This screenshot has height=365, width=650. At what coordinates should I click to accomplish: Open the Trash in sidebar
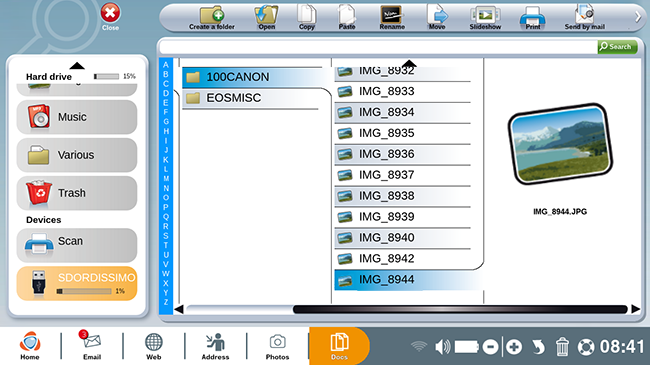(x=77, y=193)
